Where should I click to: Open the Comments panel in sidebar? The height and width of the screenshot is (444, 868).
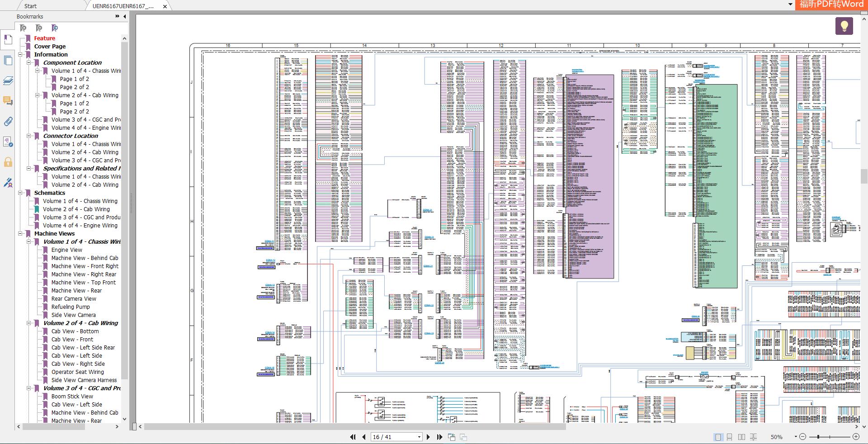click(8, 101)
